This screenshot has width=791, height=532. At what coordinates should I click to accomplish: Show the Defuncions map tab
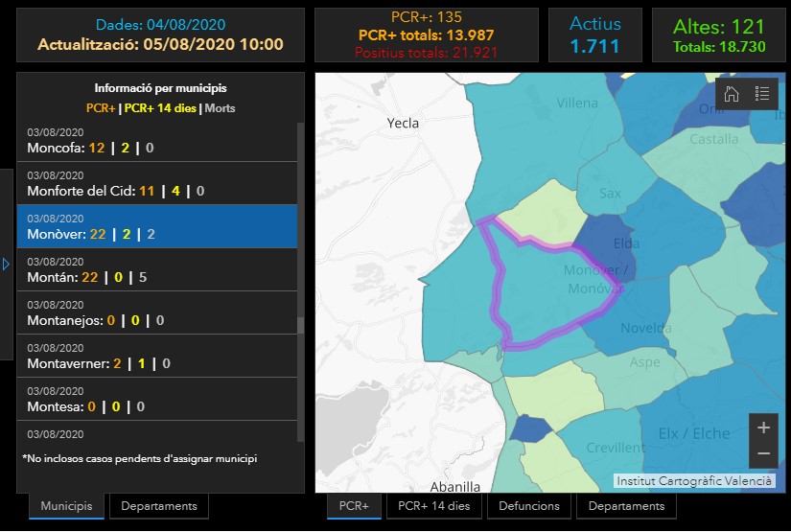coord(529,506)
